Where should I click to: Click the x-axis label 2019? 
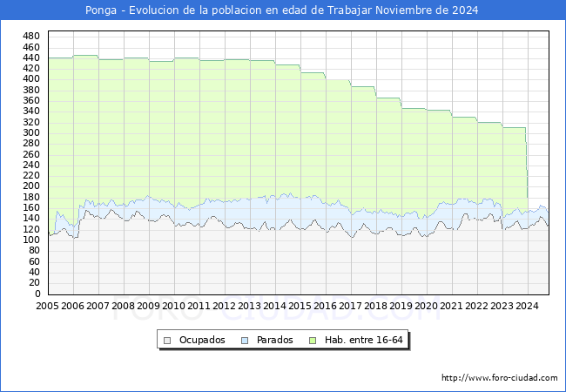click(401, 306)
